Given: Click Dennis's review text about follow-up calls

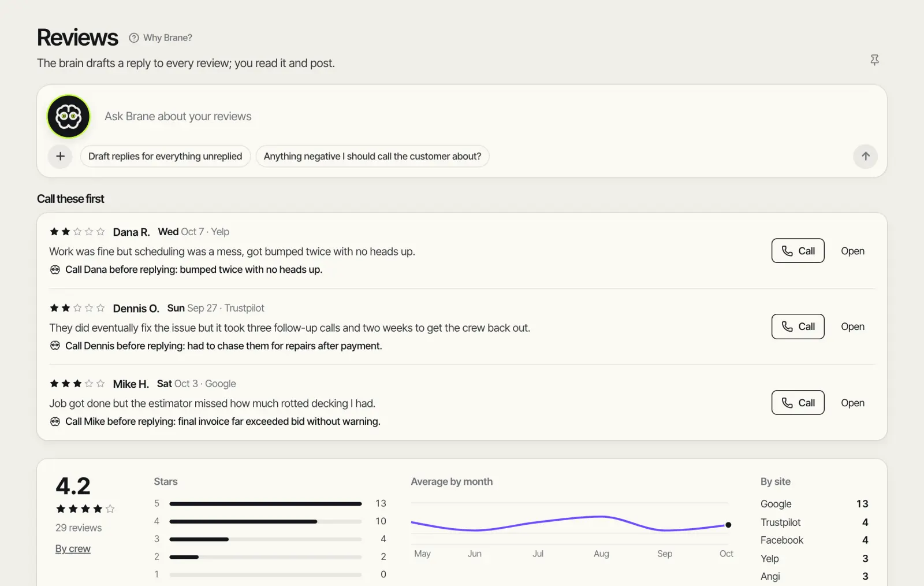Looking at the screenshot, I should (x=289, y=328).
